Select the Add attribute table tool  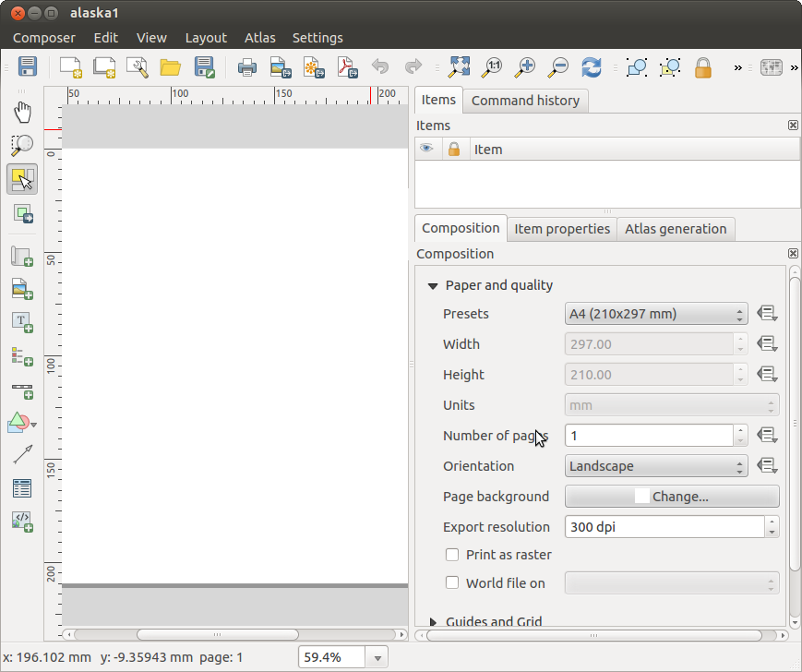tap(22, 487)
